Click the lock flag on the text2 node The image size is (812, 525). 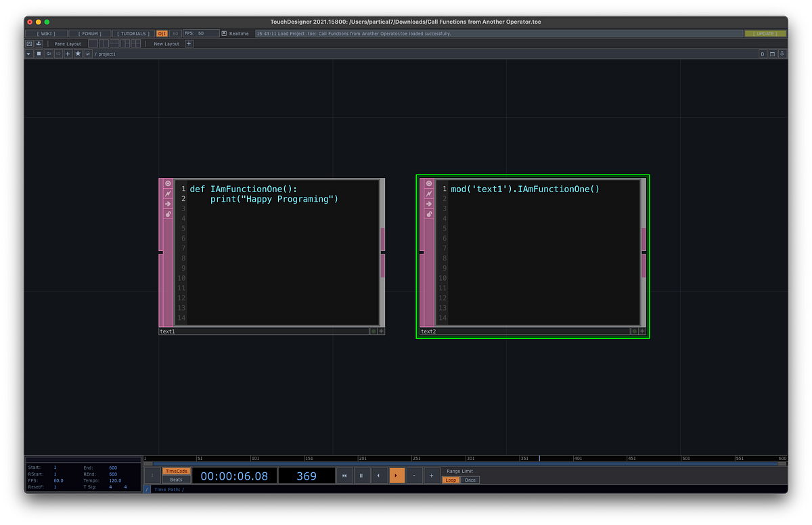tap(429, 214)
